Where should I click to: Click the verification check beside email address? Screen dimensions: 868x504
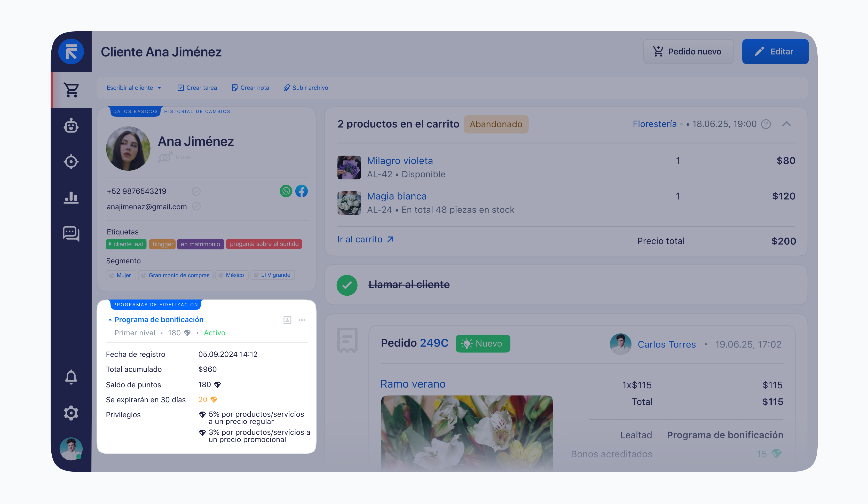[196, 206]
